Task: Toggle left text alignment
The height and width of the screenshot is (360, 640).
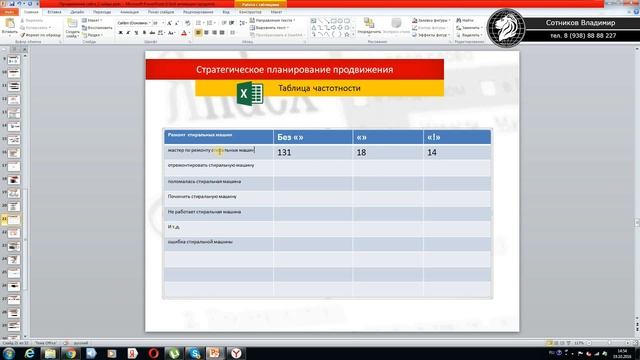Action: pyautogui.click(x=198, y=33)
